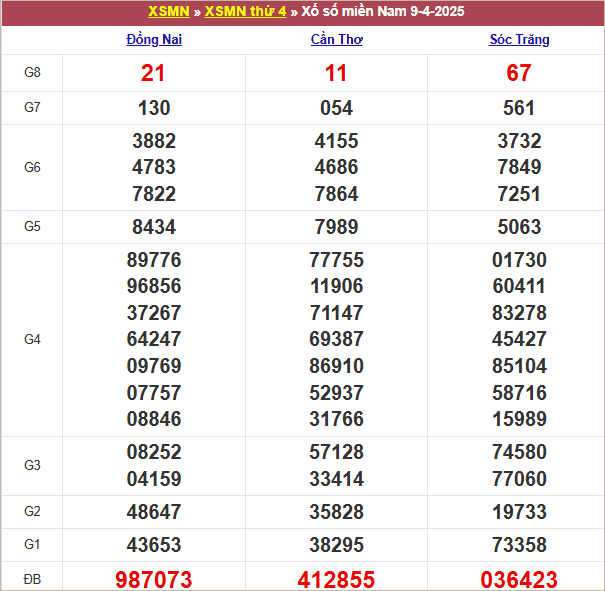Click G4 number 83278
This screenshot has height=591, width=605.
[519, 312]
